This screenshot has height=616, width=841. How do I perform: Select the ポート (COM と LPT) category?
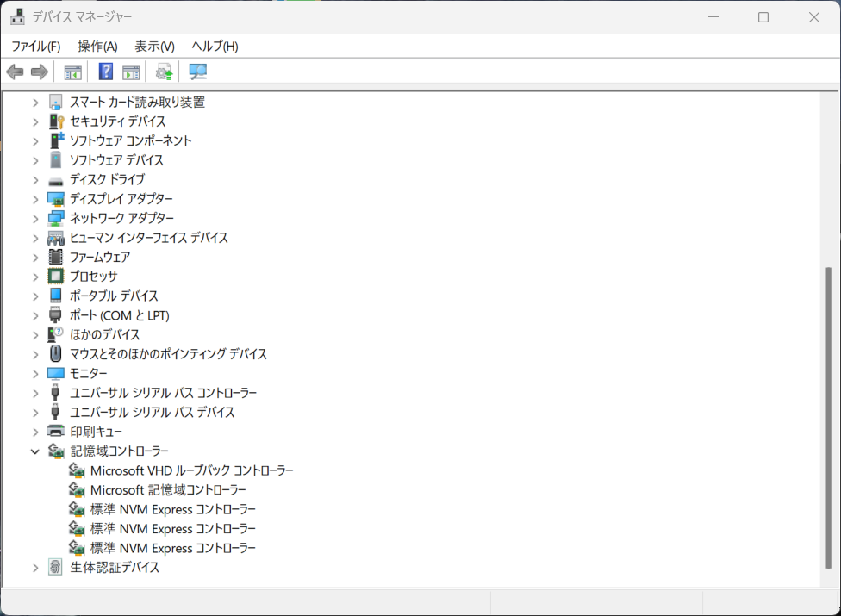click(x=119, y=315)
